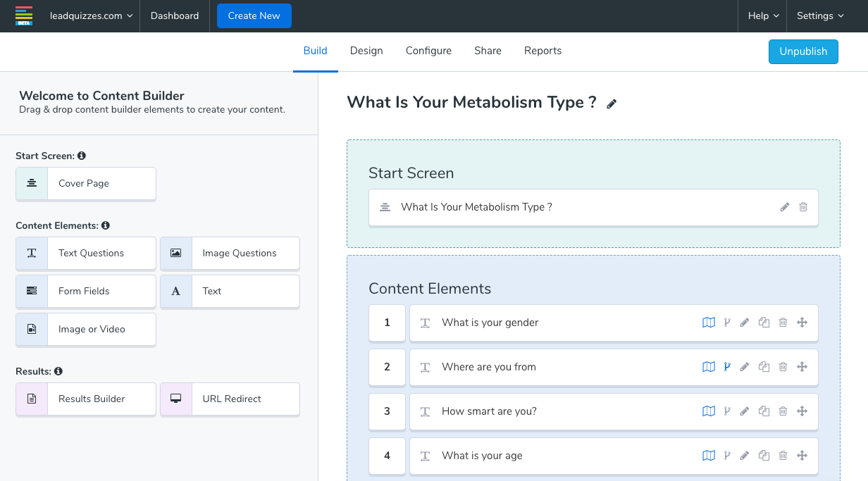
Task: Click the Unpublish button
Action: click(803, 51)
